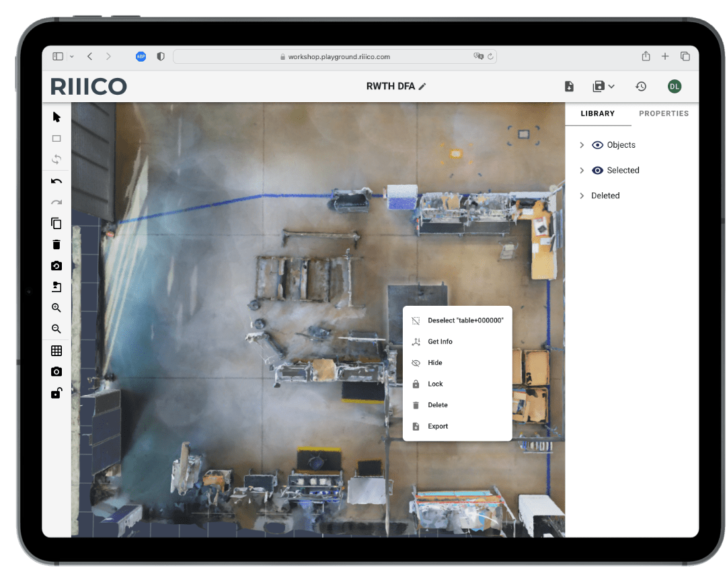
Task: Zoom in on the scene
Action: 56,308
